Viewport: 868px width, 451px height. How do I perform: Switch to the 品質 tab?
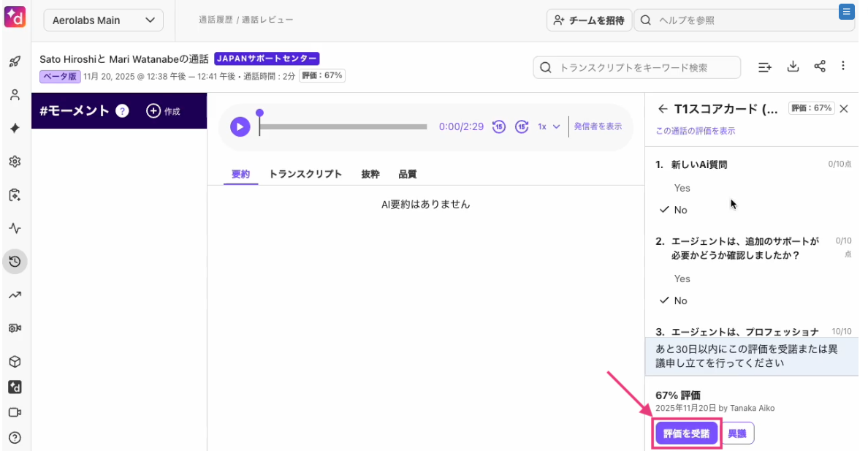pos(408,174)
